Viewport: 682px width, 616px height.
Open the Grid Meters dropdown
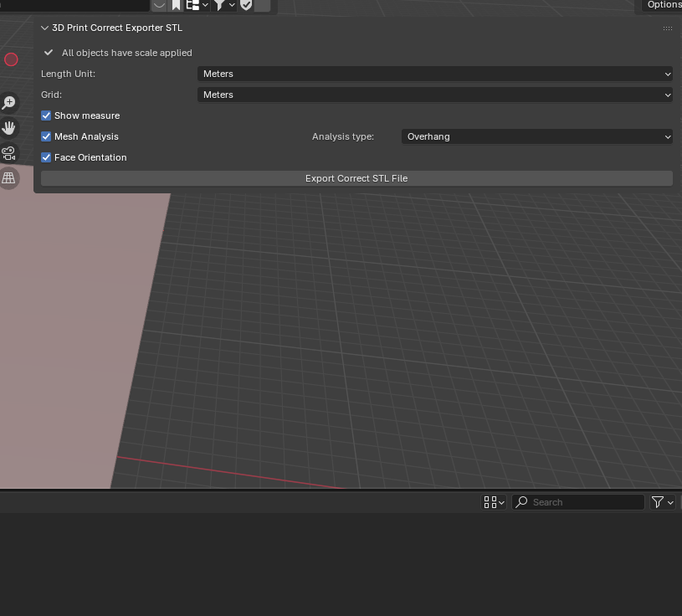tap(435, 95)
